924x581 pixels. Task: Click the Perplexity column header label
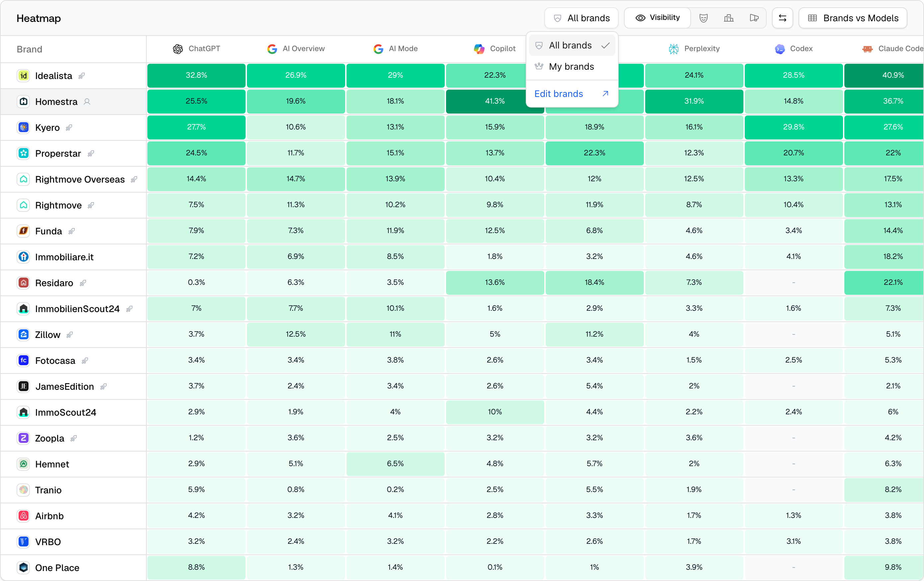point(702,49)
